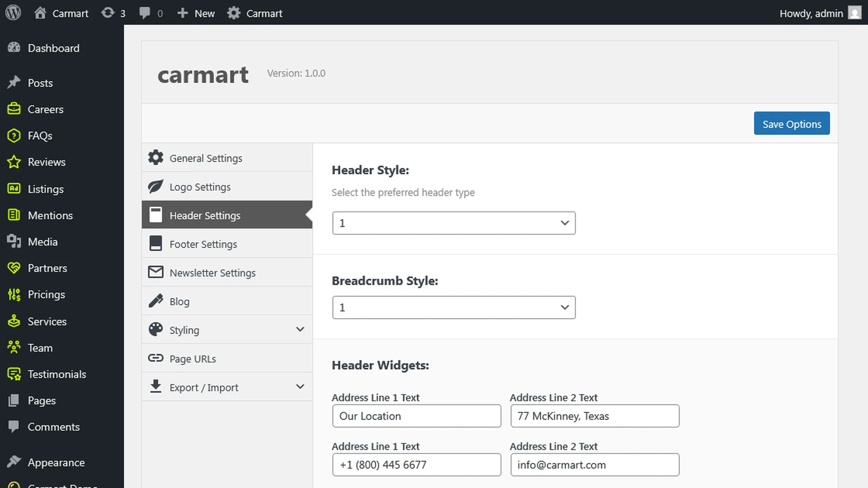Click the Careers briefcase icon
Screen dimensions: 868x488
coord(14,109)
